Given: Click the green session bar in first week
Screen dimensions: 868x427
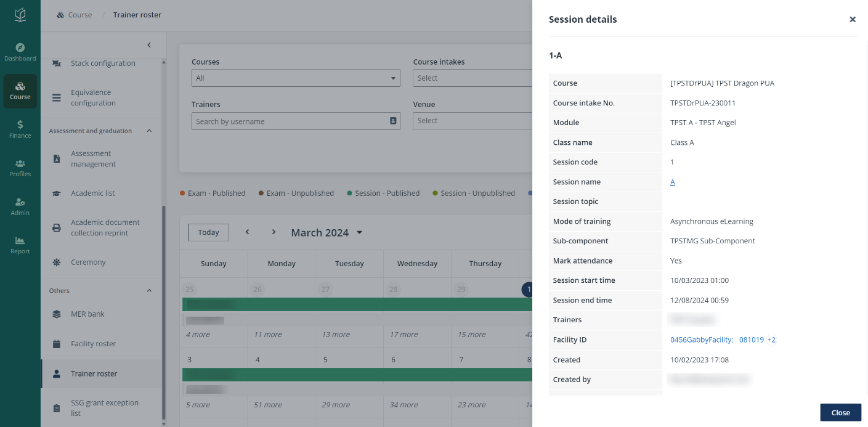Looking at the screenshot, I should point(357,304).
